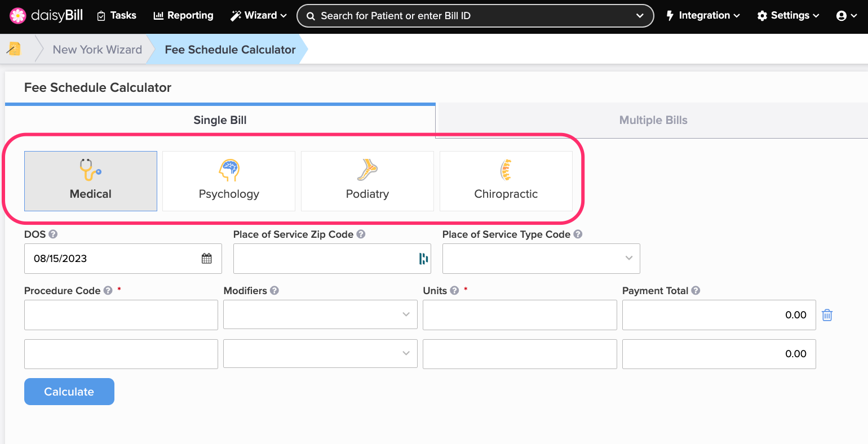Go to New York Wizard breadcrumb
The width and height of the screenshot is (868, 444).
click(97, 50)
